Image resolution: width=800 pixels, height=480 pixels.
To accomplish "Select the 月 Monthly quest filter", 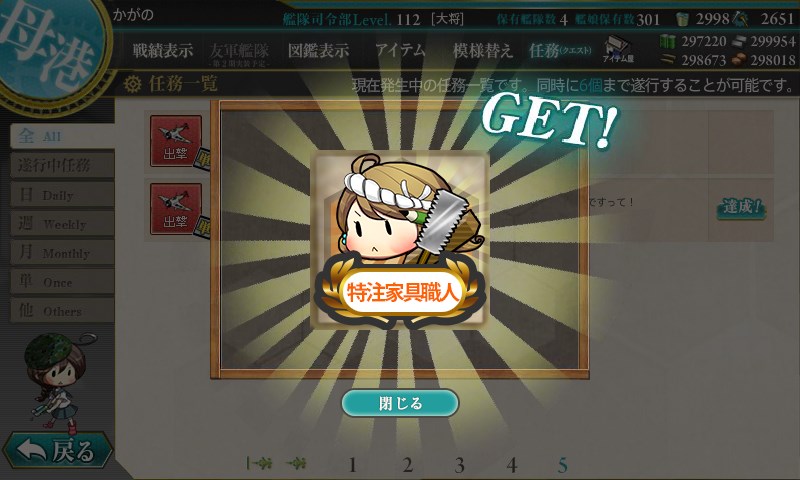I will [62, 252].
